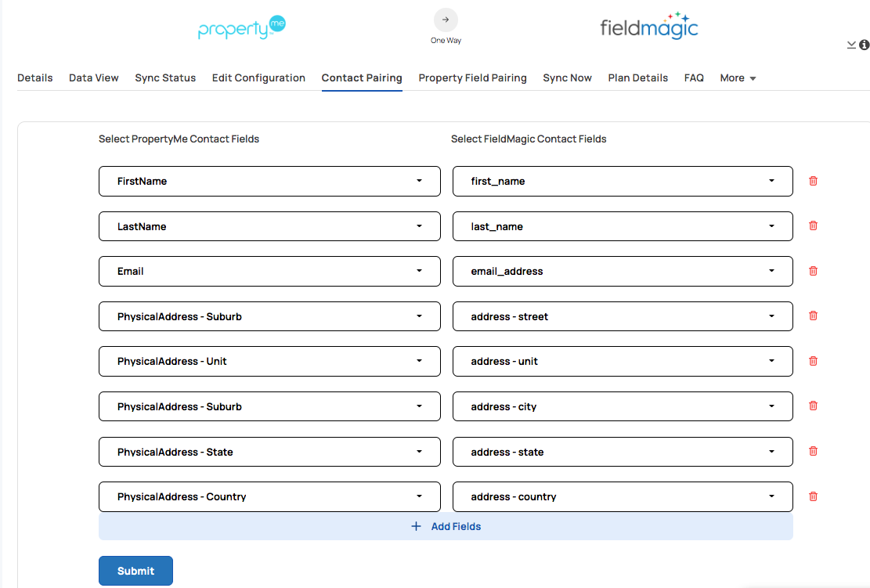
Task: Open the email_address FieldMagic dropdown
Action: [x=623, y=271]
